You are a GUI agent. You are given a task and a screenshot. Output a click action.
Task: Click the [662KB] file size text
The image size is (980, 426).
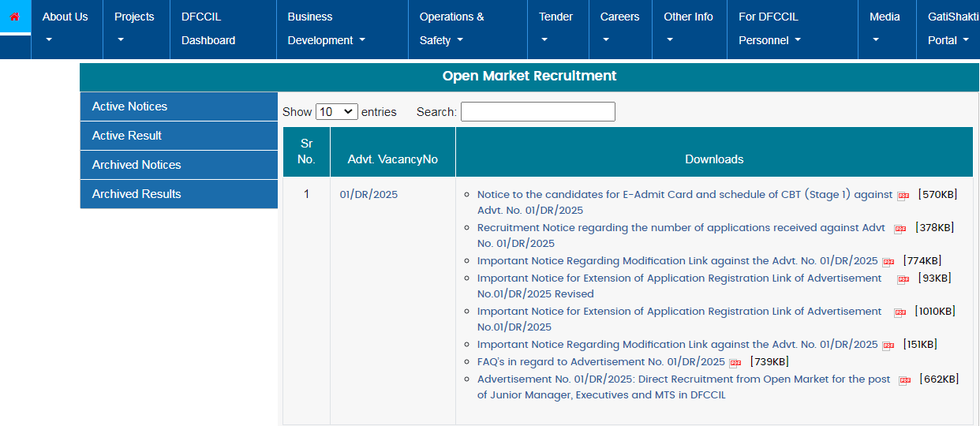point(939,379)
